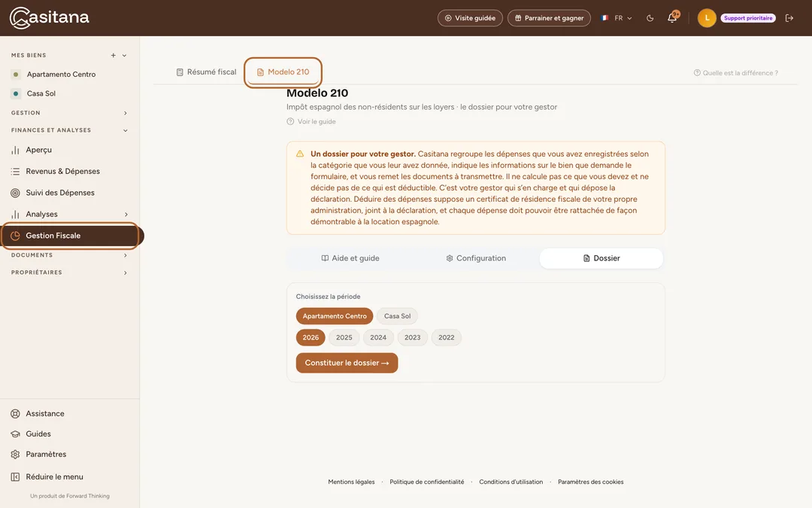
Task: Click Support prioritaire badge
Action: coord(748,18)
